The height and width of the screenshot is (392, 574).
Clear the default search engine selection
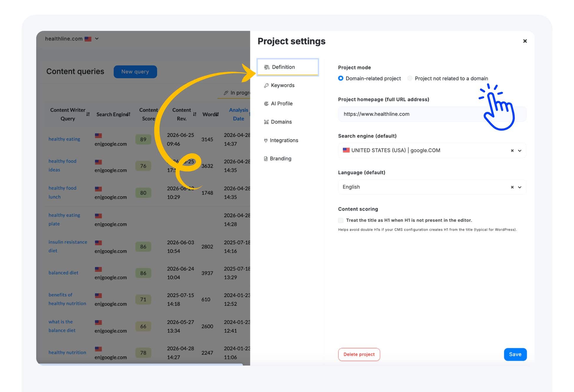tap(512, 151)
